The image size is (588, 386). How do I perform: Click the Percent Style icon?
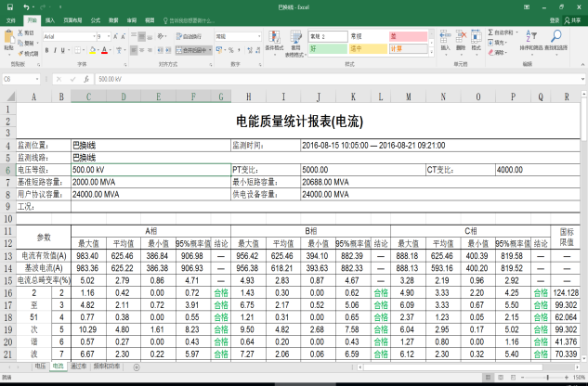230,50
